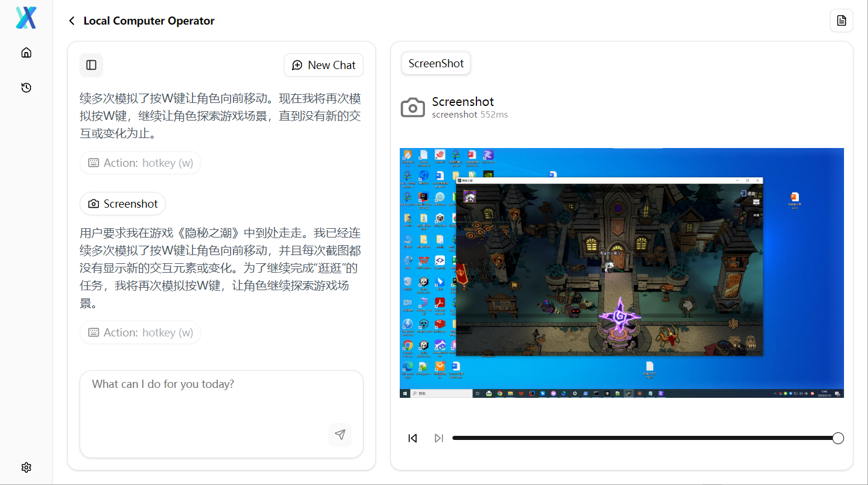Click the X logo at top left
Viewport: 868px width, 485px height.
(26, 18)
